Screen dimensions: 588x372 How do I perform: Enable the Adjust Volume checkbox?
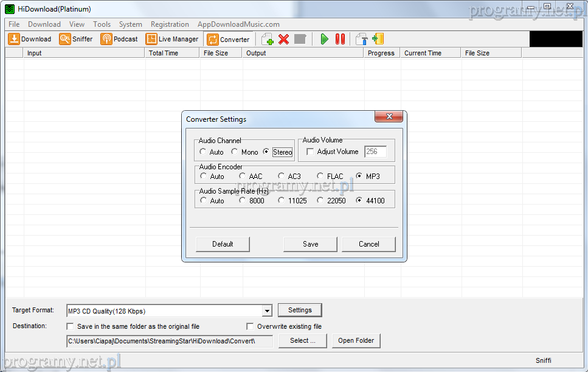(311, 152)
